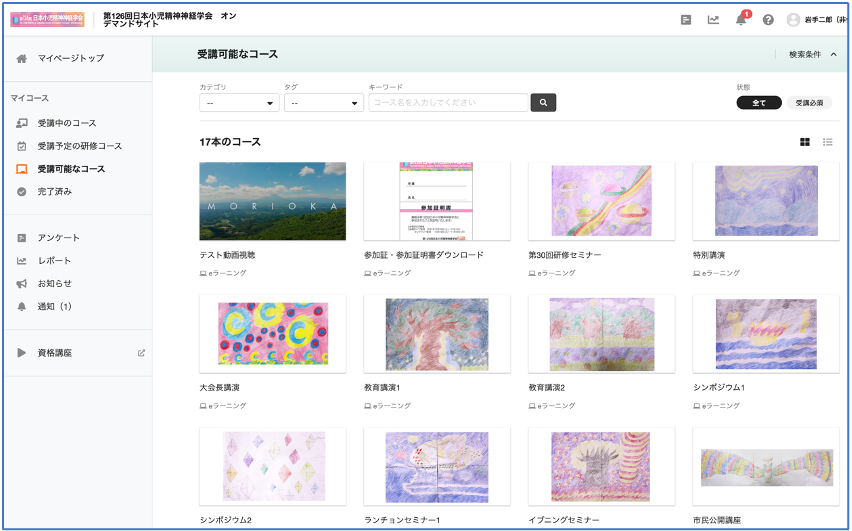The height and width of the screenshot is (531, 852).
Task: Click the home icon beside マイページトップ
Action: (x=22, y=59)
